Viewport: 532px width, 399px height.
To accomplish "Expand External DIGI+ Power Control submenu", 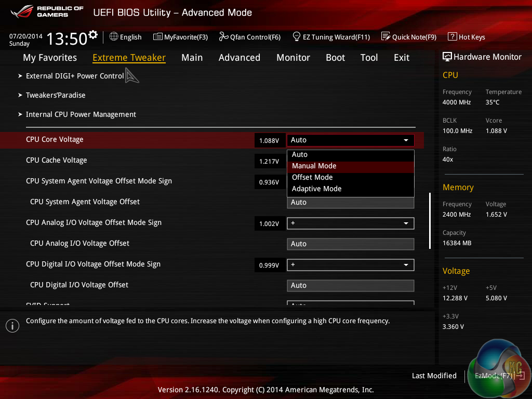I will (75, 76).
